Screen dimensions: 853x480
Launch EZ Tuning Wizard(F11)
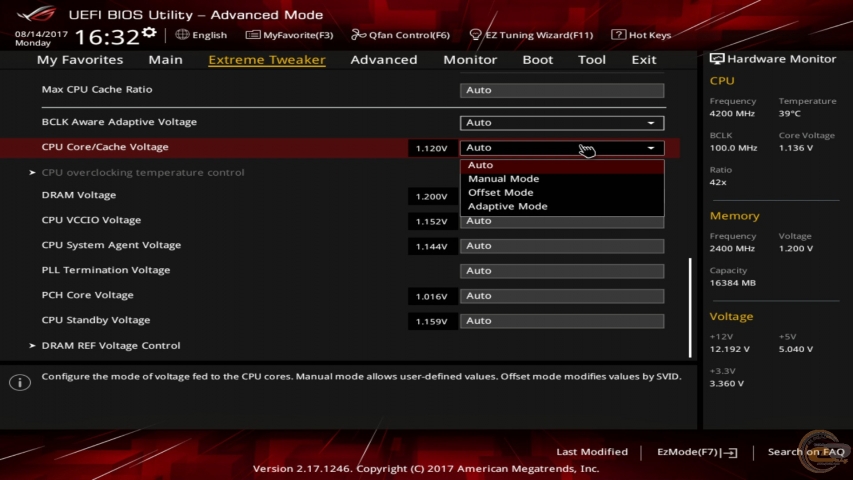tap(531, 35)
